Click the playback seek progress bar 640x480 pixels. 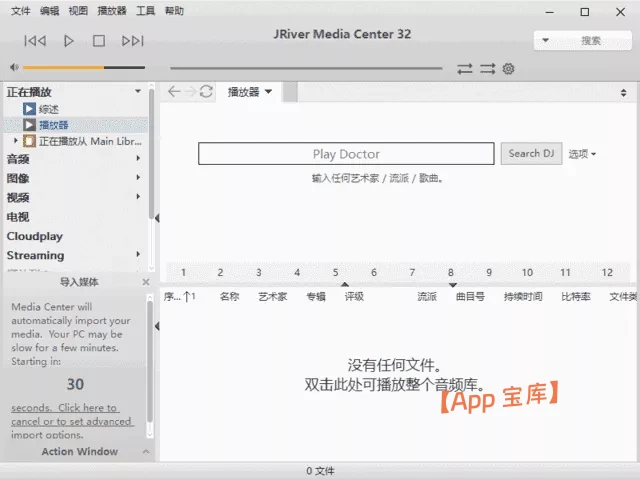(x=306, y=68)
